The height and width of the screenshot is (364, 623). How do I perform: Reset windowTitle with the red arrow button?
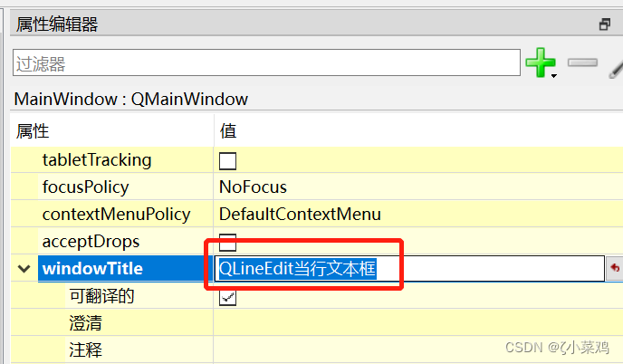615,268
